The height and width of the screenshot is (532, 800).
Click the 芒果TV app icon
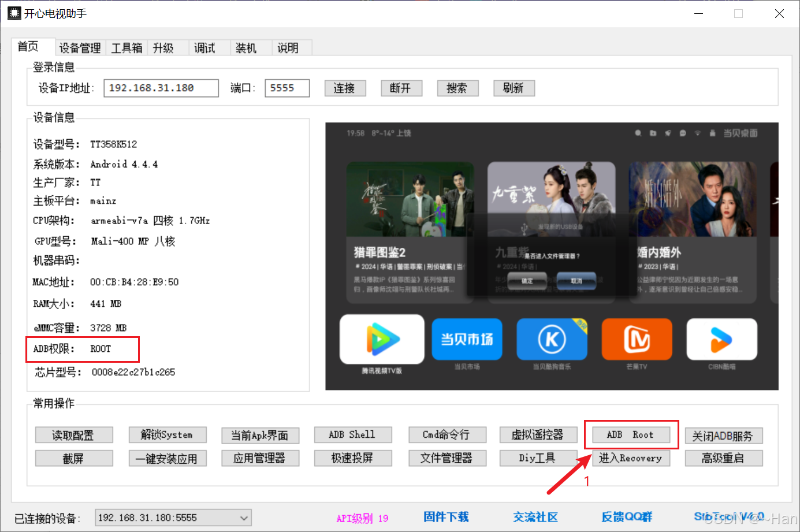(637, 339)
